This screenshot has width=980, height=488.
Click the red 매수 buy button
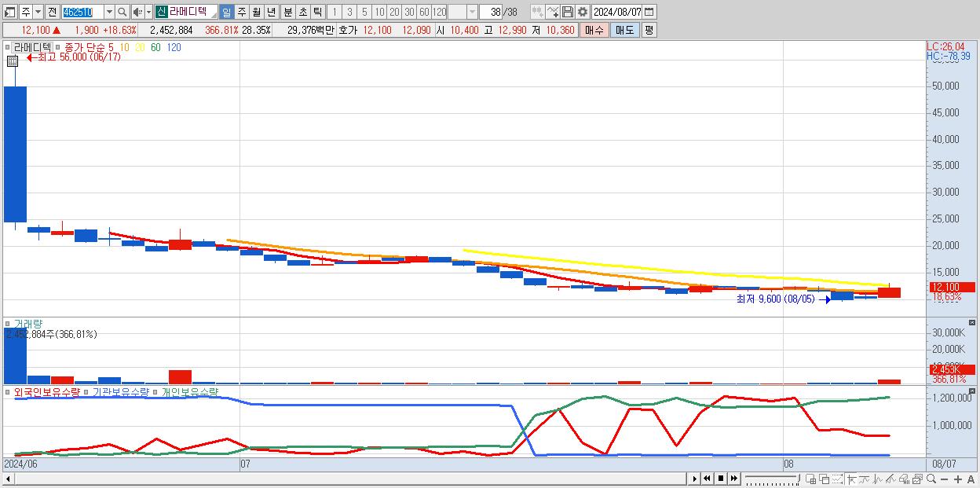(x=594, y=30)
